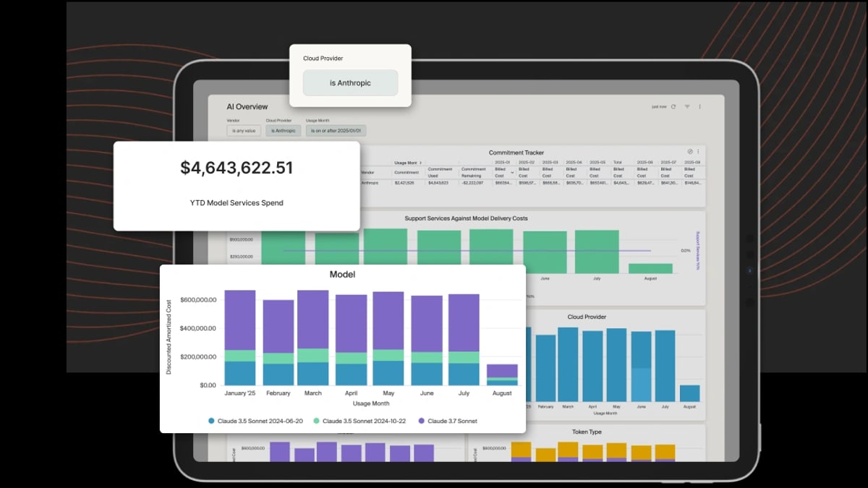
Task: Click the "Commitment Used" column header
Action: click(x=440, y=172)
